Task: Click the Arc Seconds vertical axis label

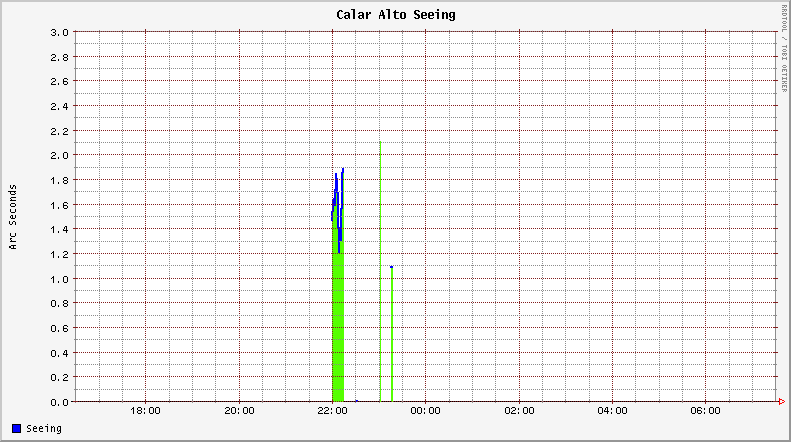Action: tap(13, 217)
